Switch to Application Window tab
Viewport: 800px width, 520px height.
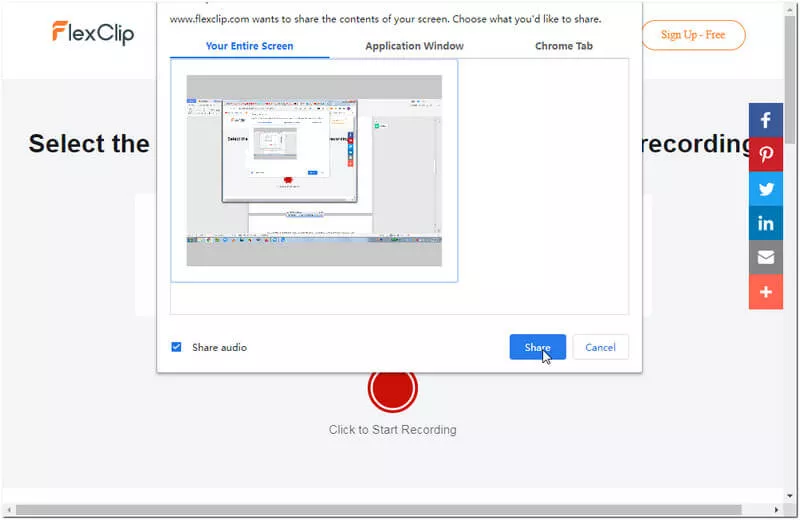(414, 46)
